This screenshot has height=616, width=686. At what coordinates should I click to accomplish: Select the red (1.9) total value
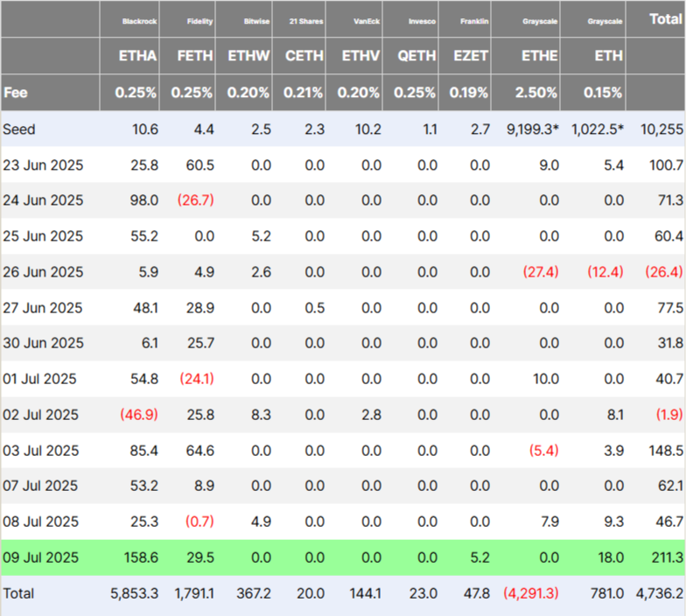(669, 415)
